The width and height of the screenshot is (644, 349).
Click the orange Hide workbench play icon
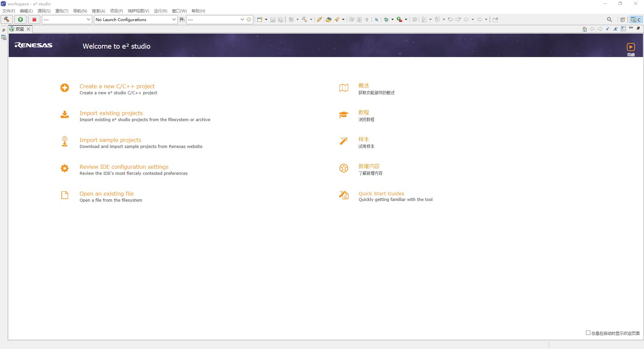click(x=631, y=47)
